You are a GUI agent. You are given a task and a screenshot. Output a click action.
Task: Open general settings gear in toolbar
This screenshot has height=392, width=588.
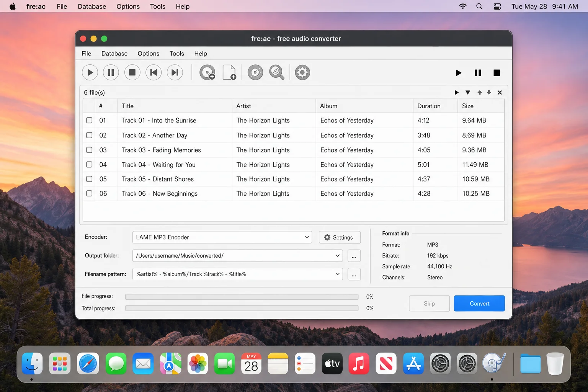302,72
